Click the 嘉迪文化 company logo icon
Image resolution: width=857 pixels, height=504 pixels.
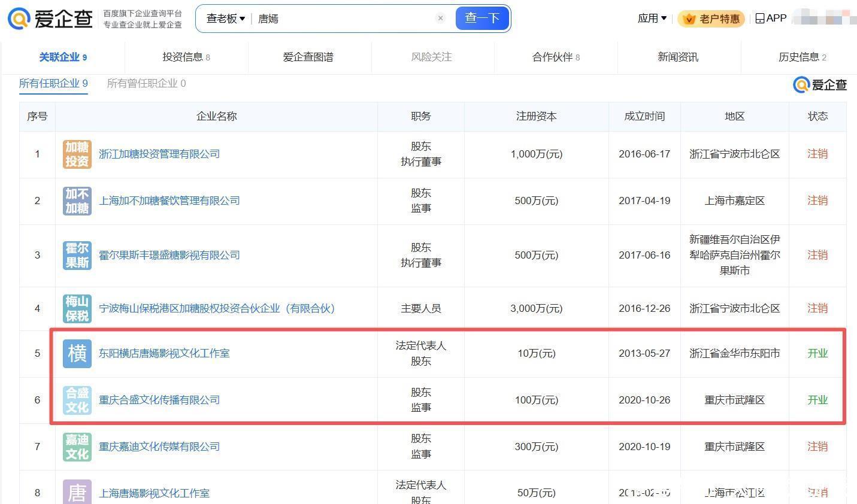[77, 447]
